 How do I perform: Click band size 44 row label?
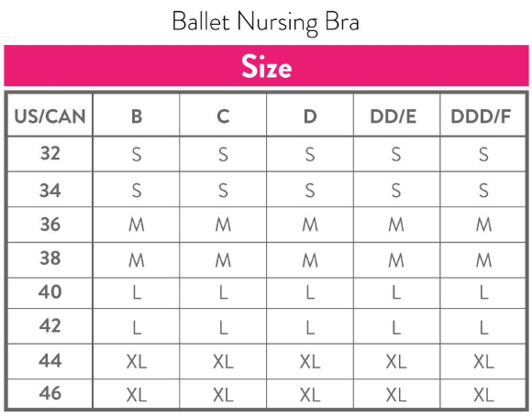[x=50, y=360]
